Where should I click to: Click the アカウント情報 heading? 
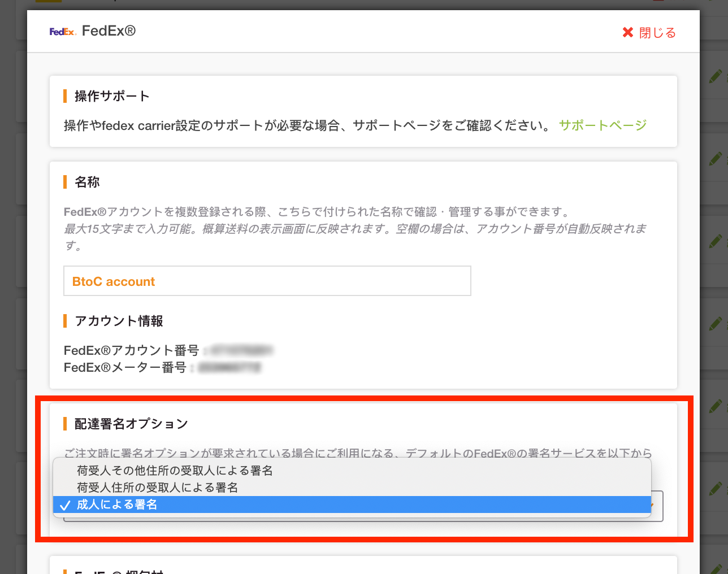click(119, 321)
